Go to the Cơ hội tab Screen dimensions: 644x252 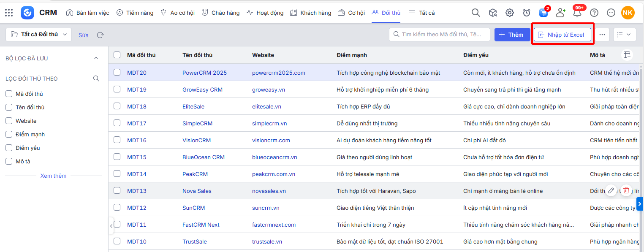coord(351,13)
